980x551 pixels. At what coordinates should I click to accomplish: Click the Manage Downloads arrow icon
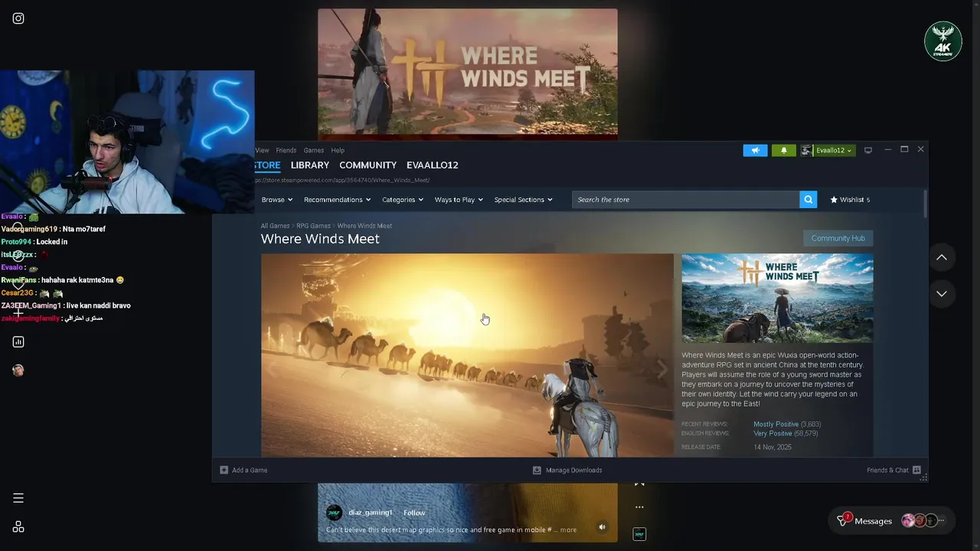(537, 470)
